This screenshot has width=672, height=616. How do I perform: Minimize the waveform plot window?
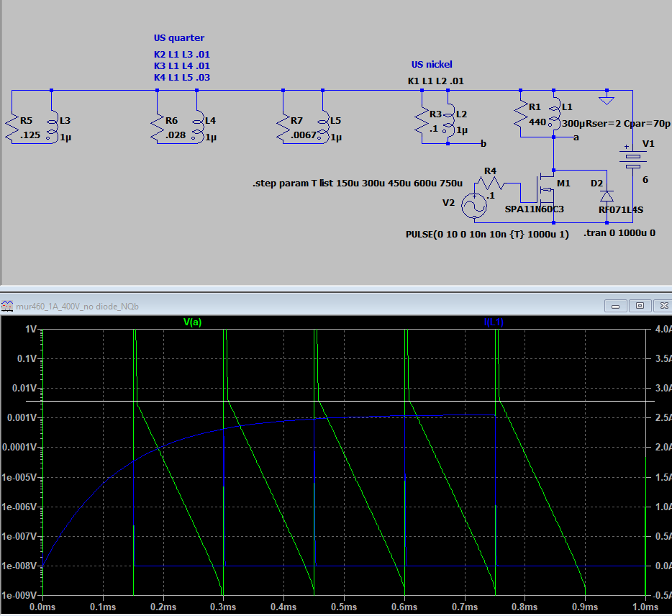(616, 306)
